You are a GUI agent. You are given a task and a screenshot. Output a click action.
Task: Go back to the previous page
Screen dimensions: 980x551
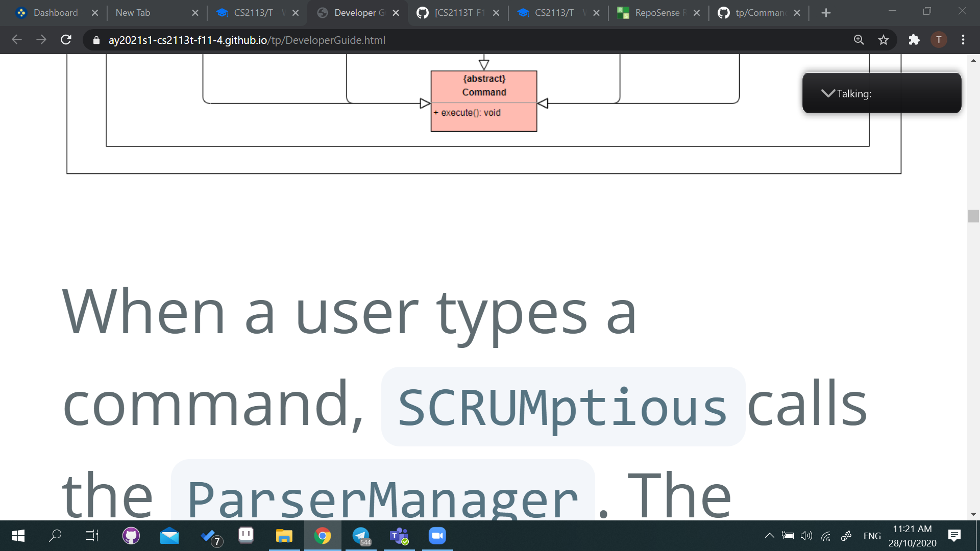(16, 40)
